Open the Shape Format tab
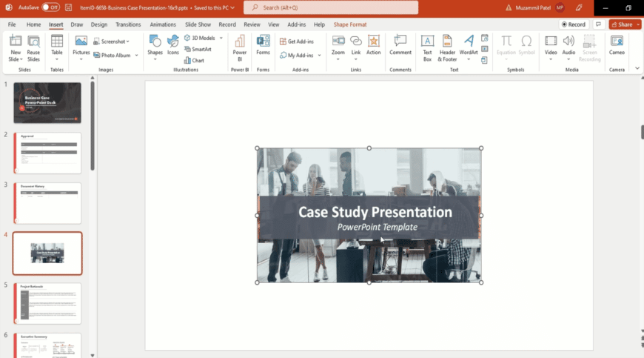 (x=349, y=24)
